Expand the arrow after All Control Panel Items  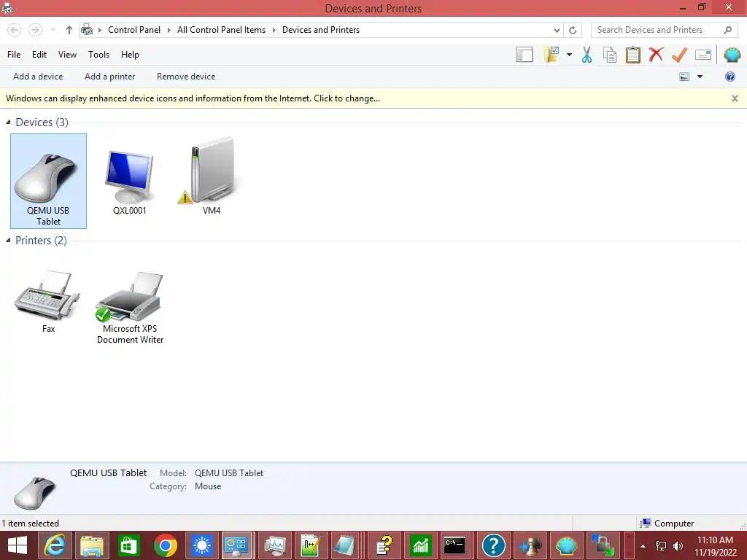click(274, 30)
